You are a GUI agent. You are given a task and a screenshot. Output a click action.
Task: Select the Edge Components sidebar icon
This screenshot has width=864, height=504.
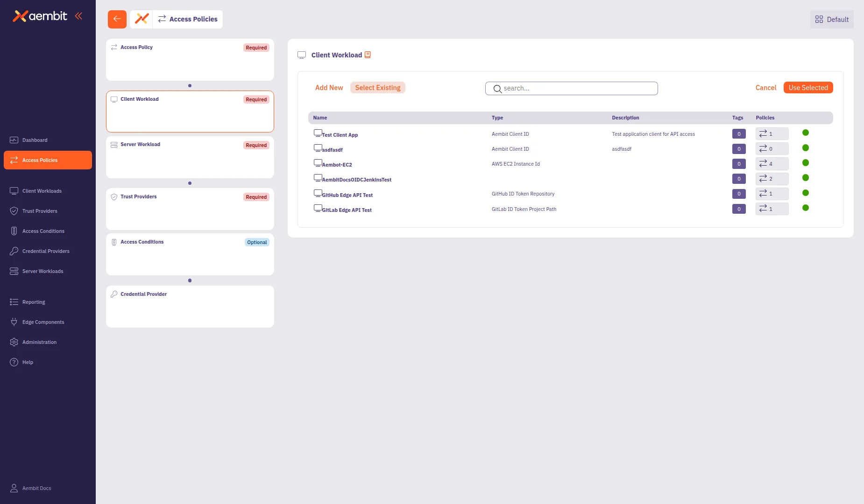click(14, 322)
